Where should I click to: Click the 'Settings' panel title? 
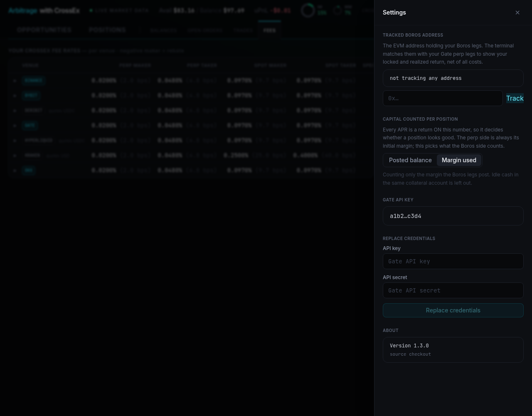[394, 12]
